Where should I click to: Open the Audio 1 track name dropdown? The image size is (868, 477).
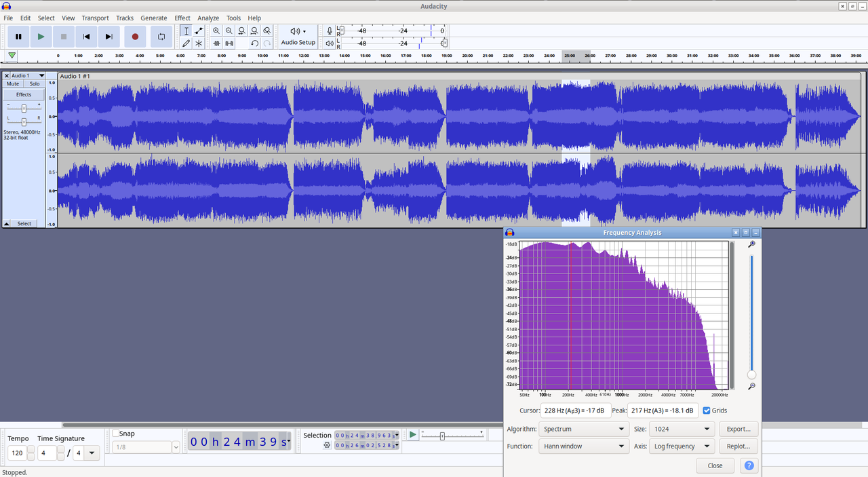[x=28, y=76]
